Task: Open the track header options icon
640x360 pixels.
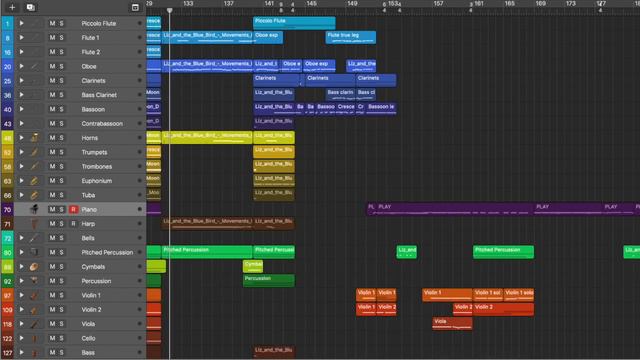Action: [135, 7]
